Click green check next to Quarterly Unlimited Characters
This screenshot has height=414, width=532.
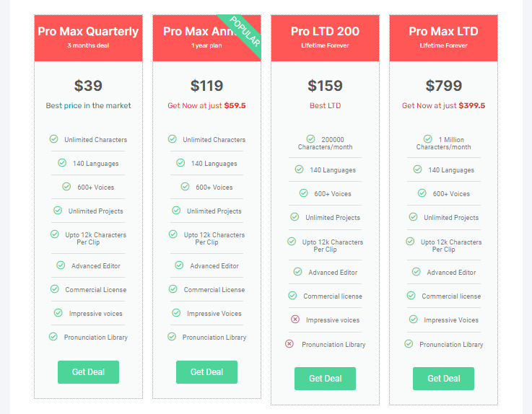pyautogui.click(x=53, y=139)
